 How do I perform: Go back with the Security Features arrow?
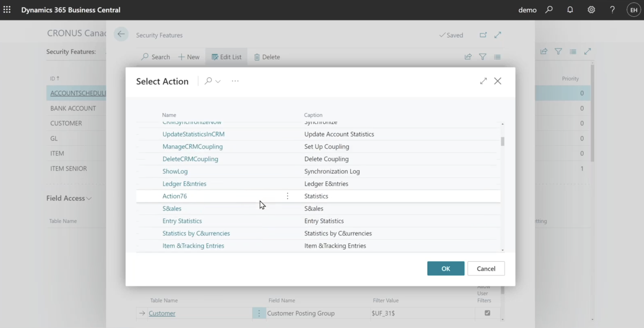[121, 34]
